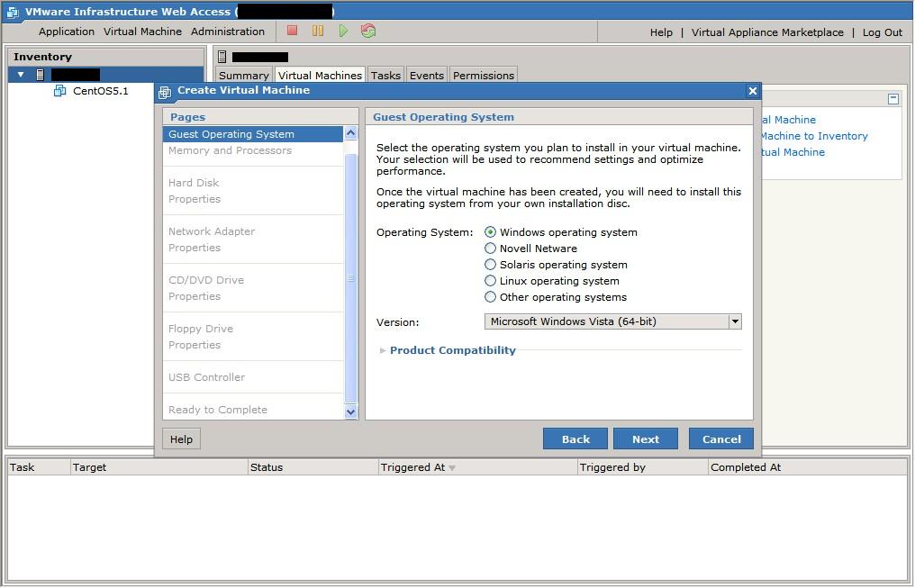Close the Create Virtual Machine dialog
This screenshot has width=915, height=588.
(753, 91)
